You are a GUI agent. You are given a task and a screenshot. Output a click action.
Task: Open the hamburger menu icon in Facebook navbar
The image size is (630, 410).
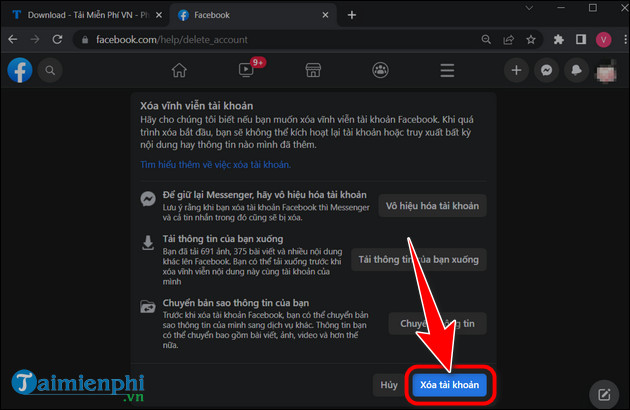(x=447, y=70)
